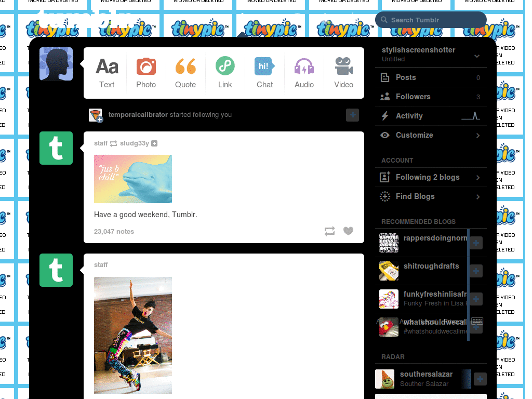This screenshot has height=399, width=532.
Task: Like the Have a good weekend post
Action: coord(349,231)
